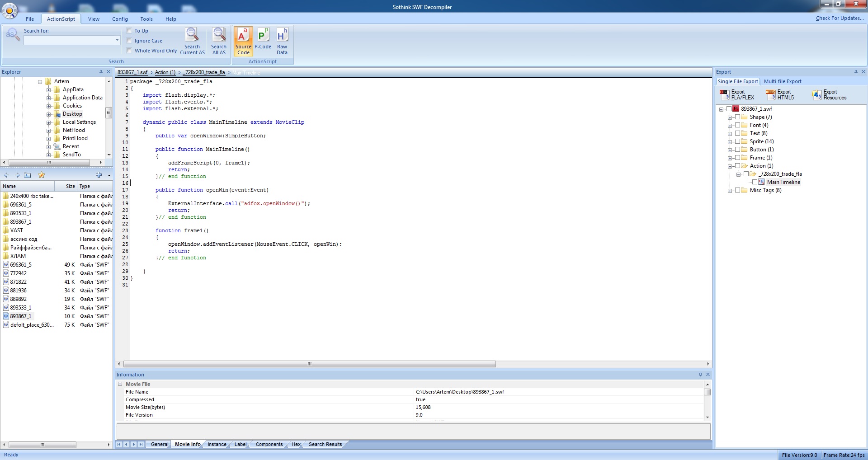Screen dimensions: 868x460
Task: Expand the Text (8) tree node
Action: pos(730,134)
